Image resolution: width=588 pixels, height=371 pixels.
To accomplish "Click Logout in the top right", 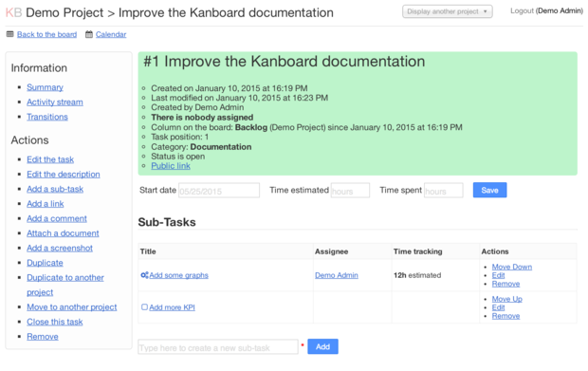I will tap(522, 10).
